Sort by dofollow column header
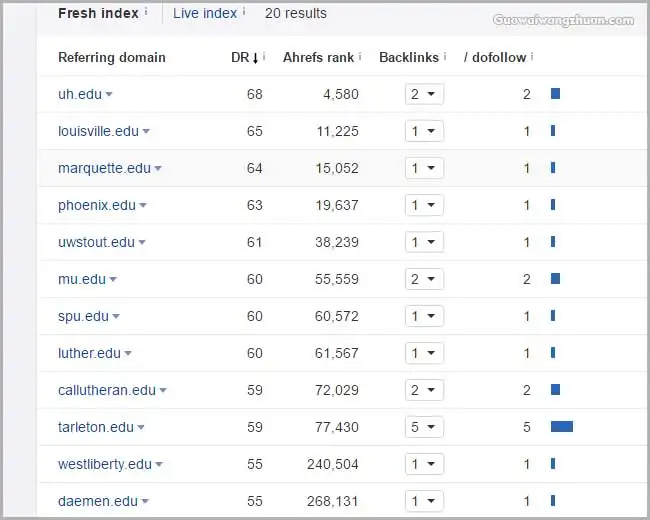This screenshot has width=650, height=520. [495, 57]
